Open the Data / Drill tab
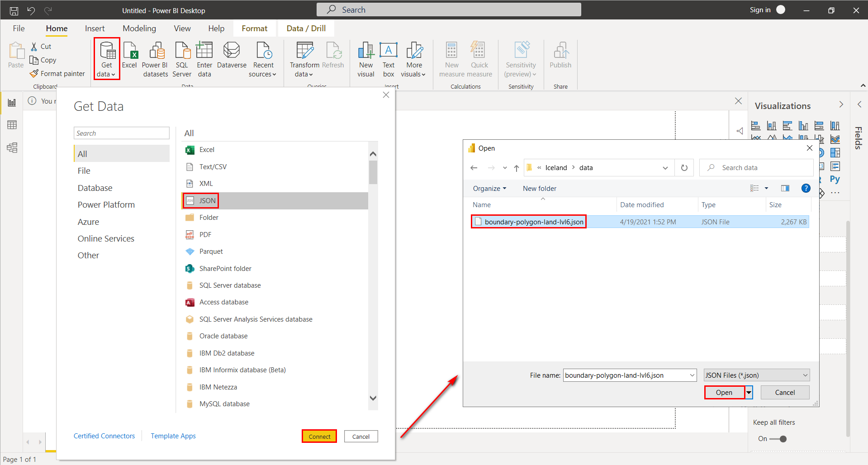This screenshot has height=465, width=868. (306, 28)
